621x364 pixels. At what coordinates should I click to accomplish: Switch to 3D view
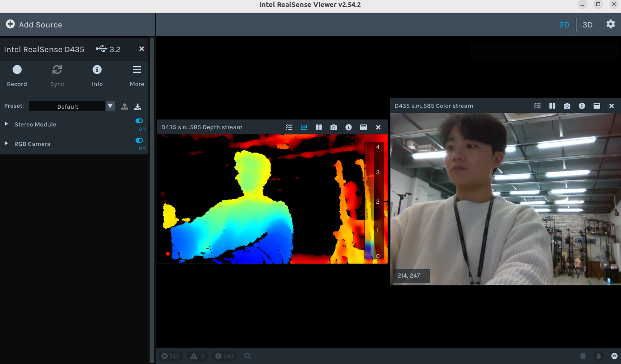588,25
